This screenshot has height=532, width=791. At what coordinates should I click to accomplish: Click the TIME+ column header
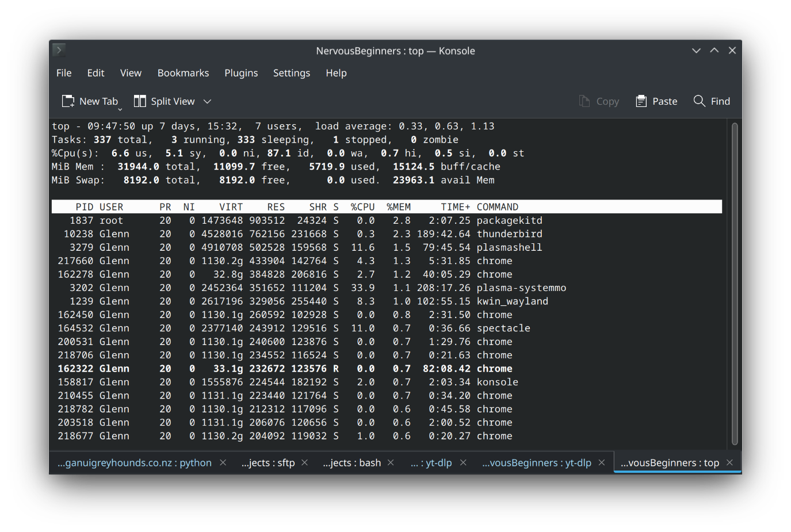456,207
